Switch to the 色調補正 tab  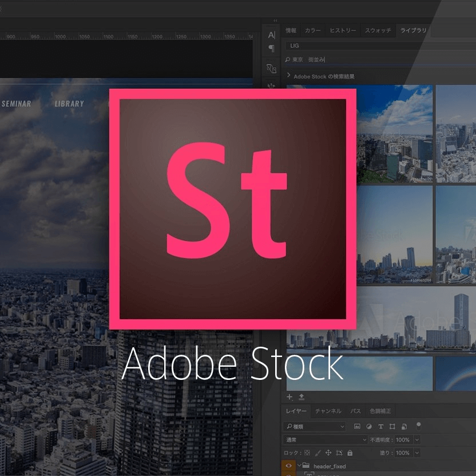(x=380, y=411)
